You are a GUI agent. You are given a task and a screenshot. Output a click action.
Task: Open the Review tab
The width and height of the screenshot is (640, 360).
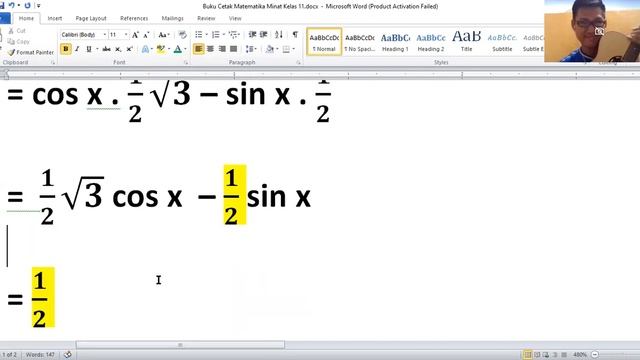coord(206,18)
